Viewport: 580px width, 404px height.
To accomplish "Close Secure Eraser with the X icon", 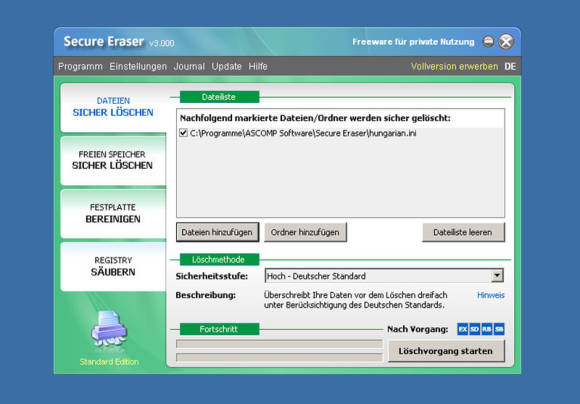I will click(x=506, y=41).
